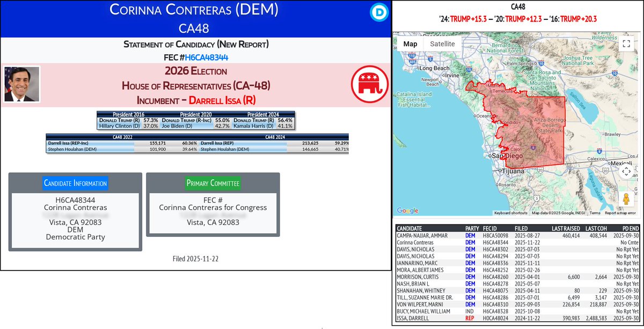Image resolution: width=644 pixels, height=329 pixels.
Task: Click the Filed 2025-11-22 date text
Action: [x=195, y=259]
